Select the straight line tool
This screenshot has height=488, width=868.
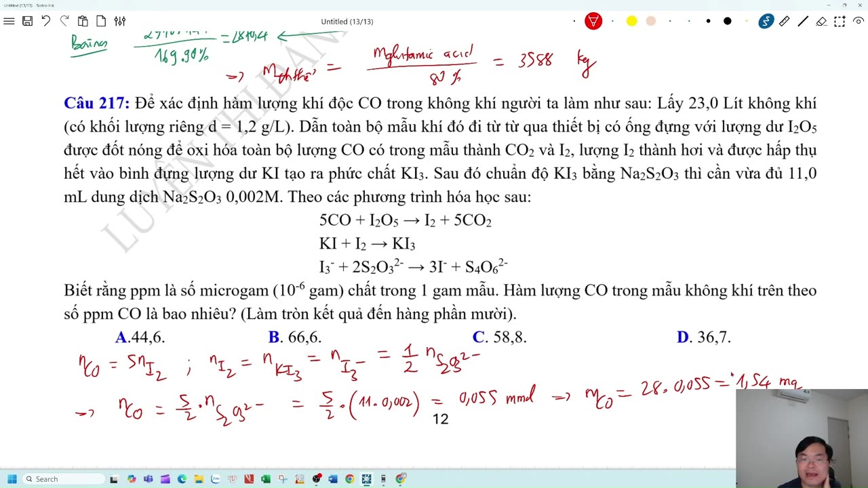803,21
